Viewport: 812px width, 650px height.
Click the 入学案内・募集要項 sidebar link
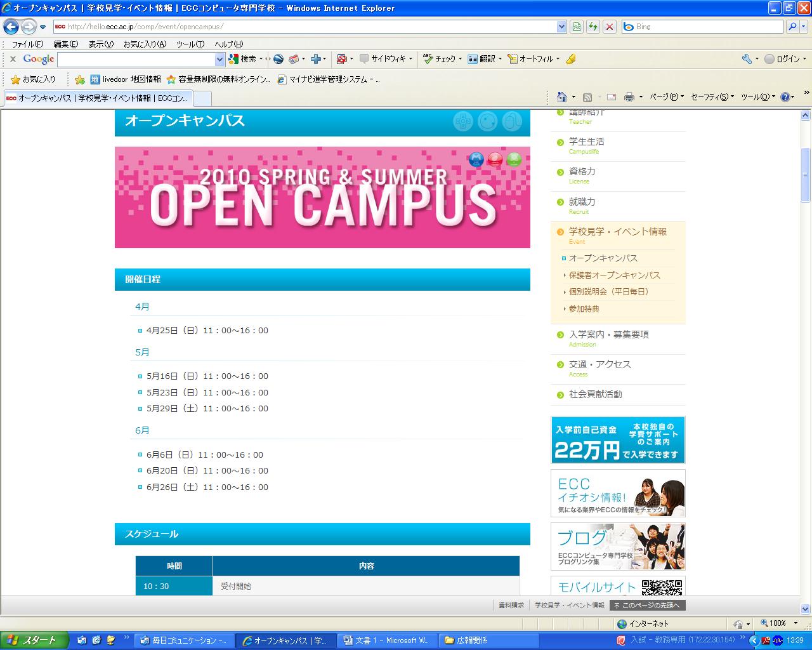pos(608,335)
